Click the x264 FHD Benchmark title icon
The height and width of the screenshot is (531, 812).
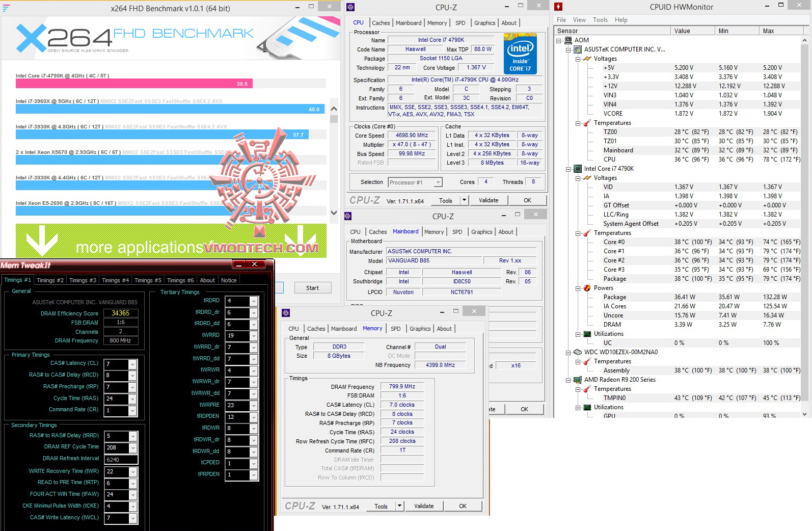coord(6,8)
